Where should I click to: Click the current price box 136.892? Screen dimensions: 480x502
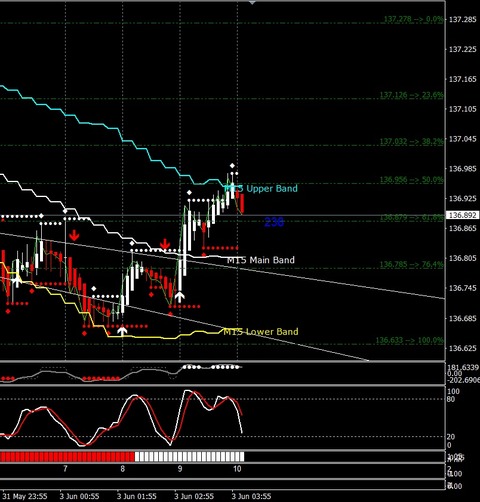tap(463, 215)
